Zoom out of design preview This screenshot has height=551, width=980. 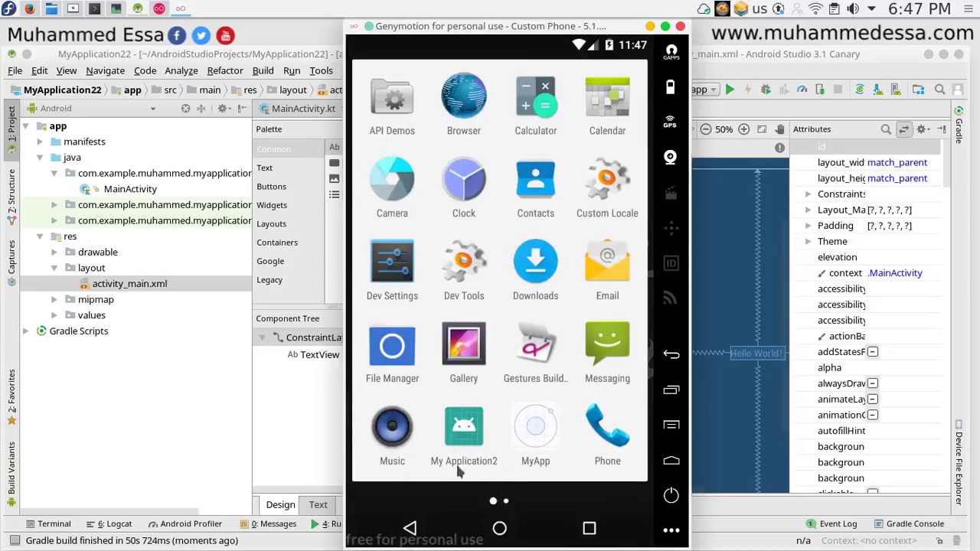[706, 129]
